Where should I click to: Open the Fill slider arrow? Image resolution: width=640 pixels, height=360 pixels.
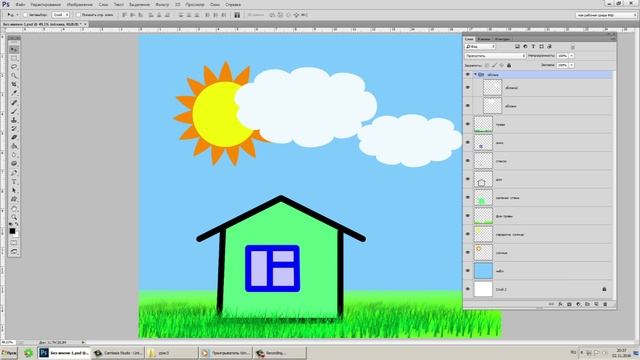point(571,65)
